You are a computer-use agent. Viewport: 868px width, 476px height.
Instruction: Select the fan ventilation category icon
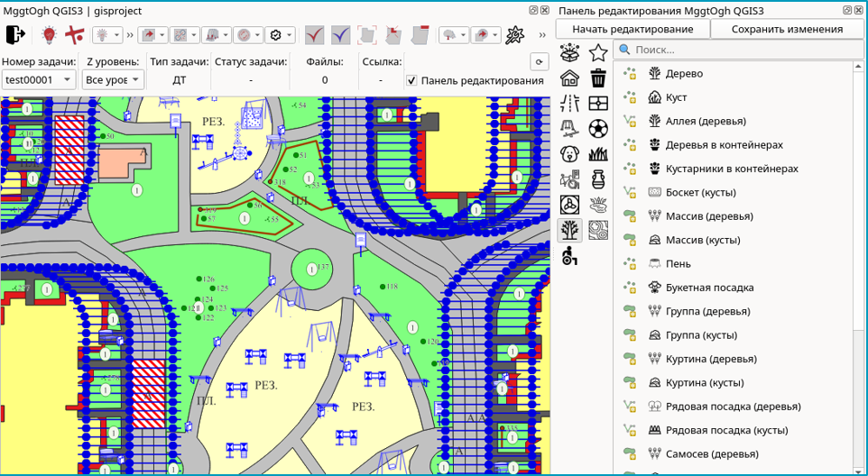[x=569, y=205]
